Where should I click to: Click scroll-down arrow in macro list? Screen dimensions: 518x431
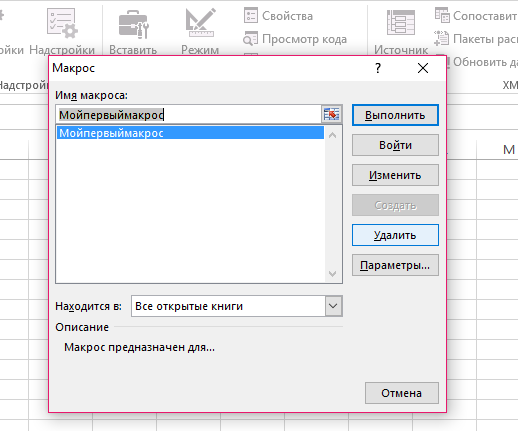click(x=332, y=274)
